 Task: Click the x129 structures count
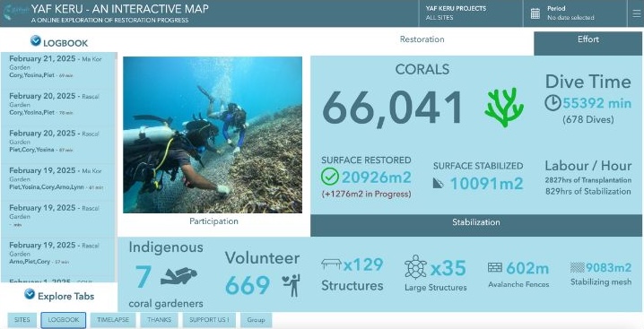pyautogui.click(x=363, y=265)
